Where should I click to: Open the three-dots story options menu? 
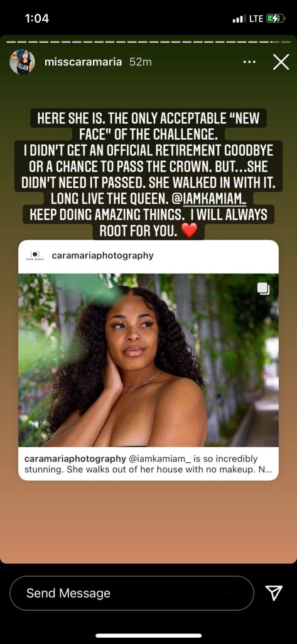[249, 62]
